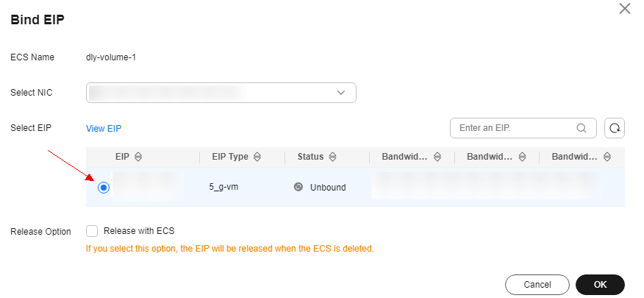Sort by second Bandwidth column arrows
The height and width of the screenshot is (298, 644).
pyautogui.click(x=523, y=157)
